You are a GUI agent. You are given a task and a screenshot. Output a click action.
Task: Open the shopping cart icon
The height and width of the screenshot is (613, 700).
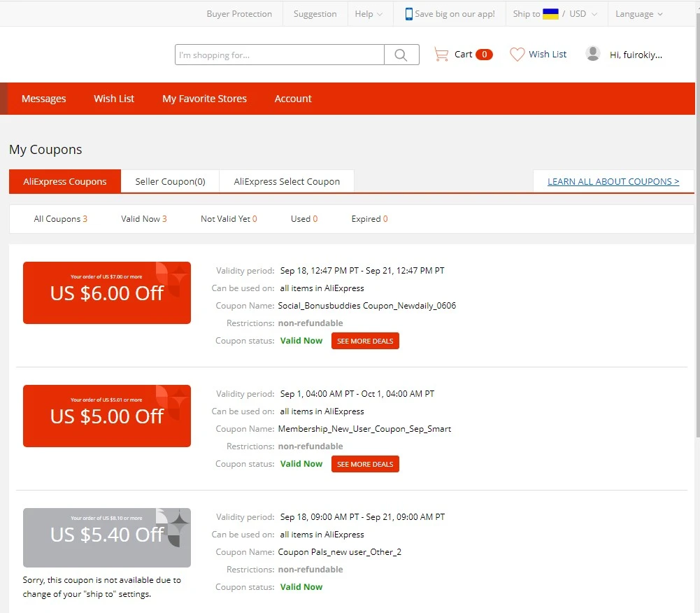(x=441, y=54)
